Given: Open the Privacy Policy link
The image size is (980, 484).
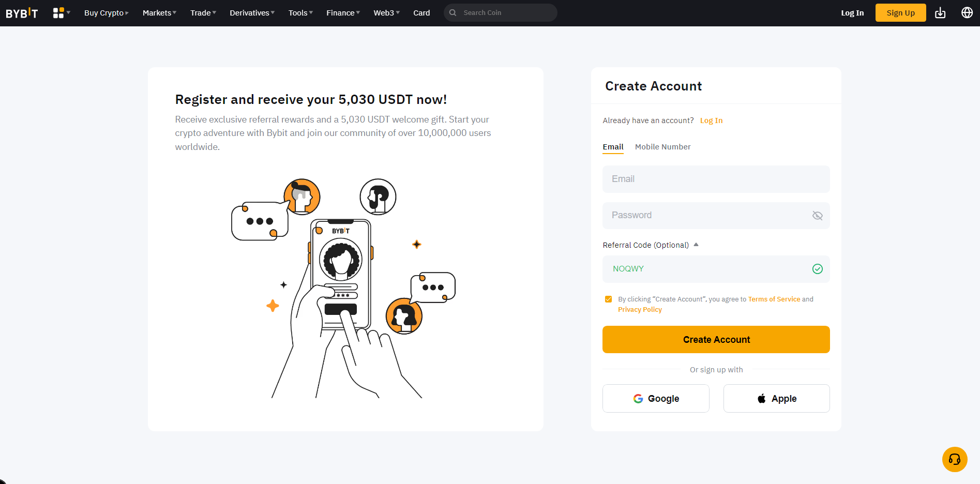Looking at the screenshot, I should tap(640, 310).
